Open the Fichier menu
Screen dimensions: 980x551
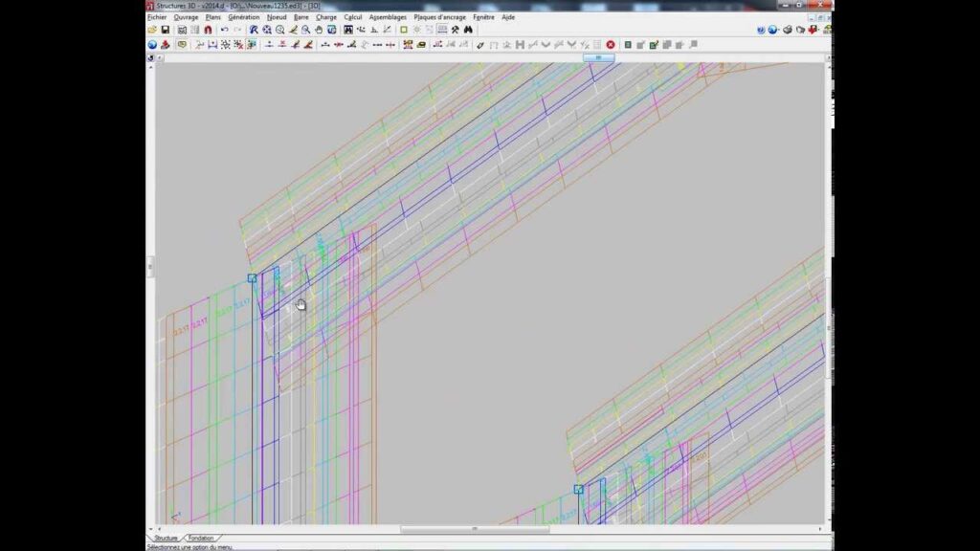pos(157,17)
